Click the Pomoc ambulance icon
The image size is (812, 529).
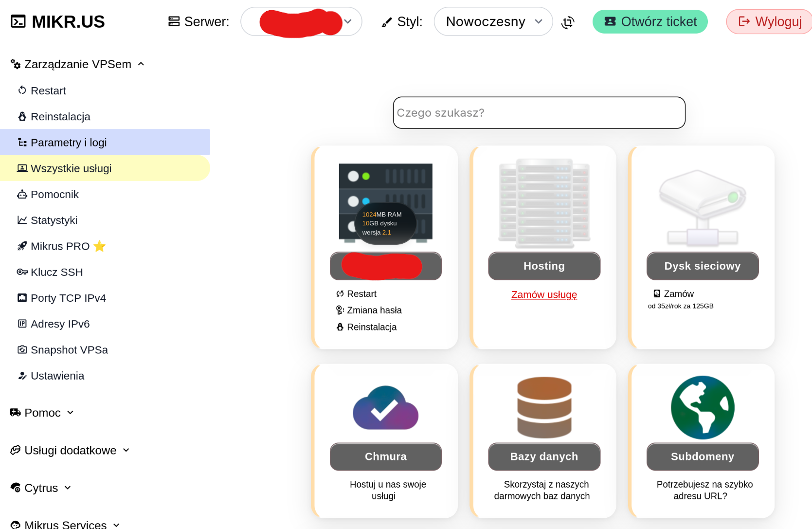15,412
